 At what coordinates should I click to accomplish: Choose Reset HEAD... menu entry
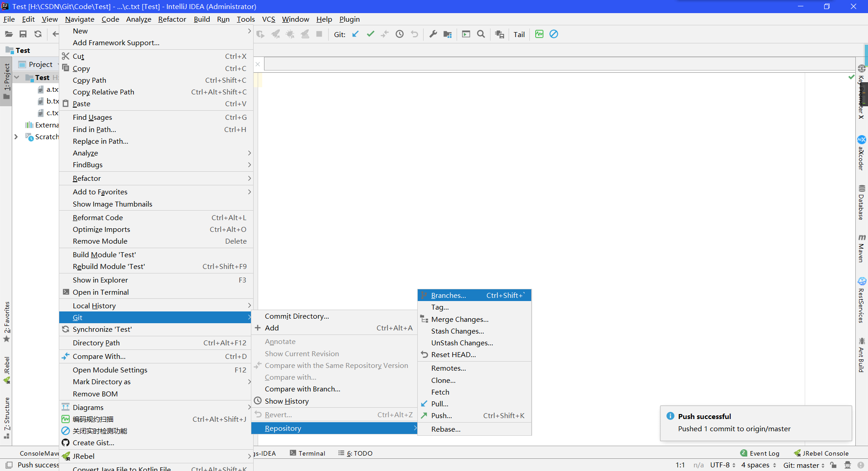coord(474,354)
